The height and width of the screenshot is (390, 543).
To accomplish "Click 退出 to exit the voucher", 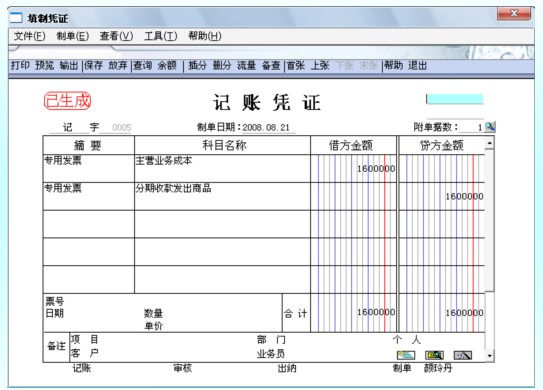I will pyautogui.click(x=417, y=65).
